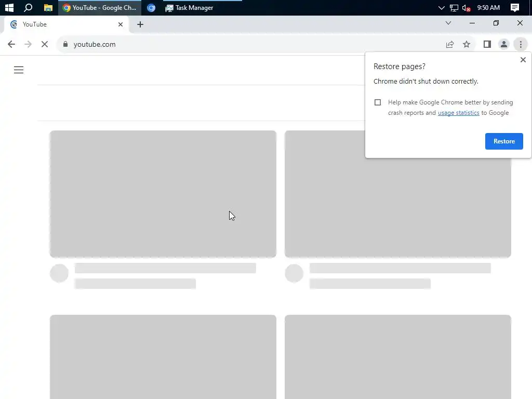Bookmark this tab with star
Screen dimensions: 532x399
coord(467,44)
